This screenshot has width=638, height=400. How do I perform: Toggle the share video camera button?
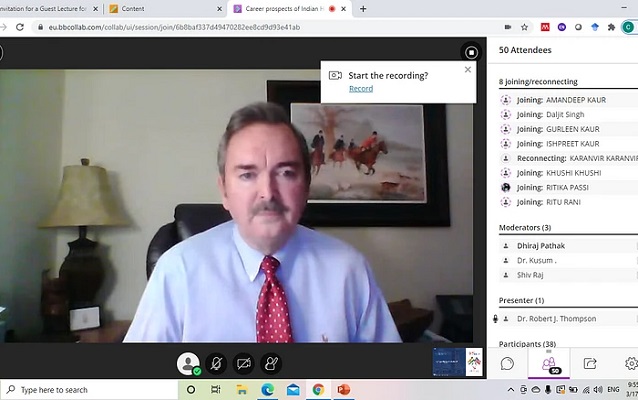click(243, 364)
